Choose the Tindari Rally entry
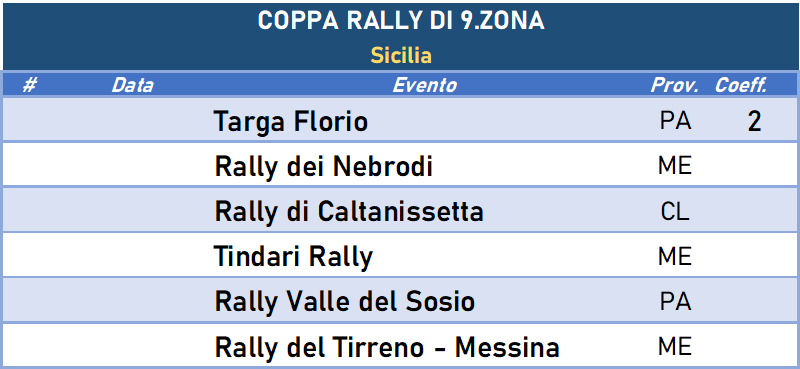Screen dimensions: 800x369 [293, 256]
